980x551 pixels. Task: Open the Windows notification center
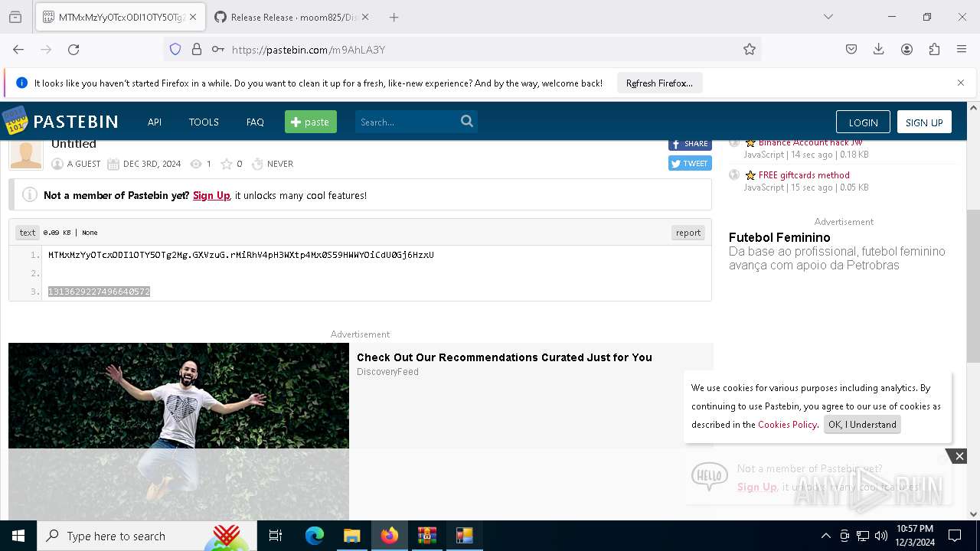955,536
